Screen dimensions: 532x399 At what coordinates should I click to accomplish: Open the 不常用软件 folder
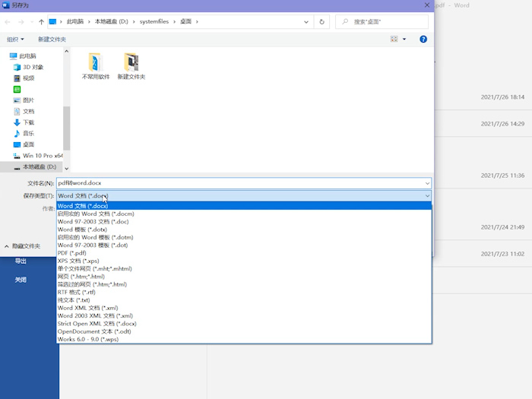(96, 66)
